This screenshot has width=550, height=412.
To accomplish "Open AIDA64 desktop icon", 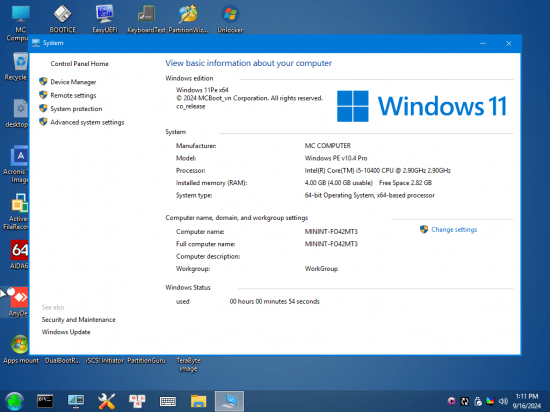I will [x=19, y=255].
